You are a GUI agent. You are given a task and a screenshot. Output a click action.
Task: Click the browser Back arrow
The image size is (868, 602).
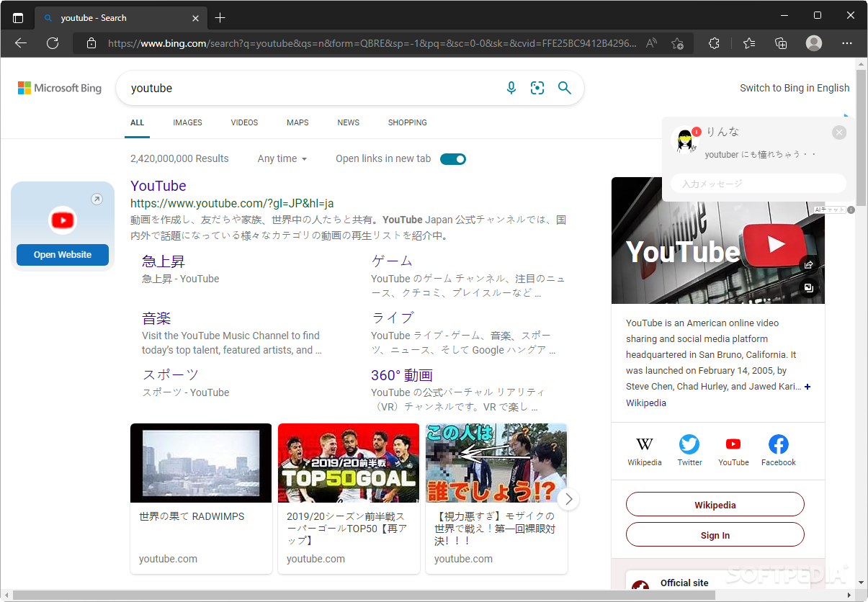(x=20, y=43)
